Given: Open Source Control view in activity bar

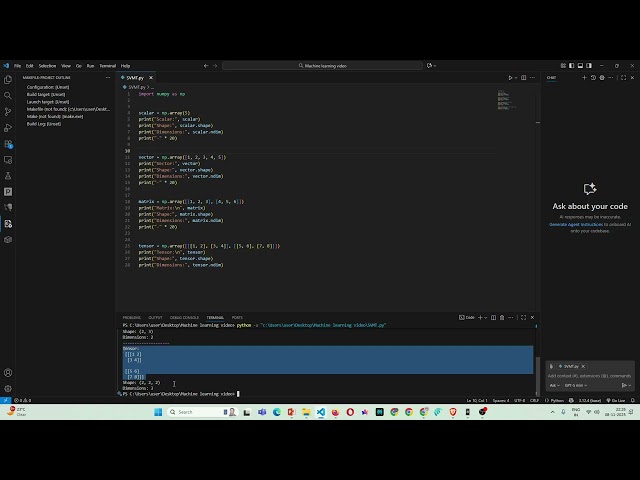Looking at the screenshot, I should (8, 111).
